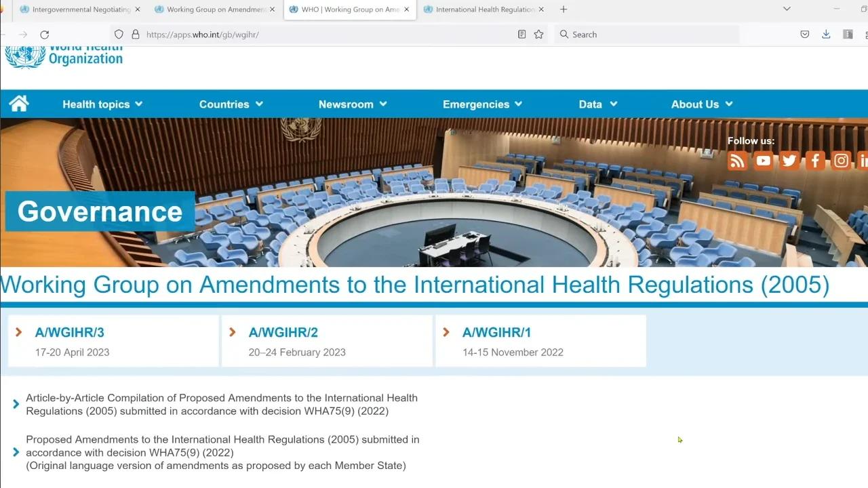Open the A/WGIHR/2 session link
868x488 pixels.
click(283, 332)
